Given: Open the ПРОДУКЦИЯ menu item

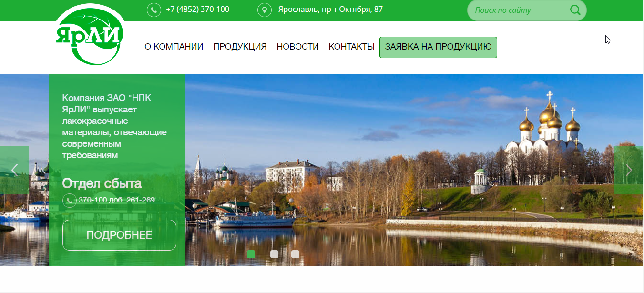Looking at the screenshot, I should [x=240, y=47].
